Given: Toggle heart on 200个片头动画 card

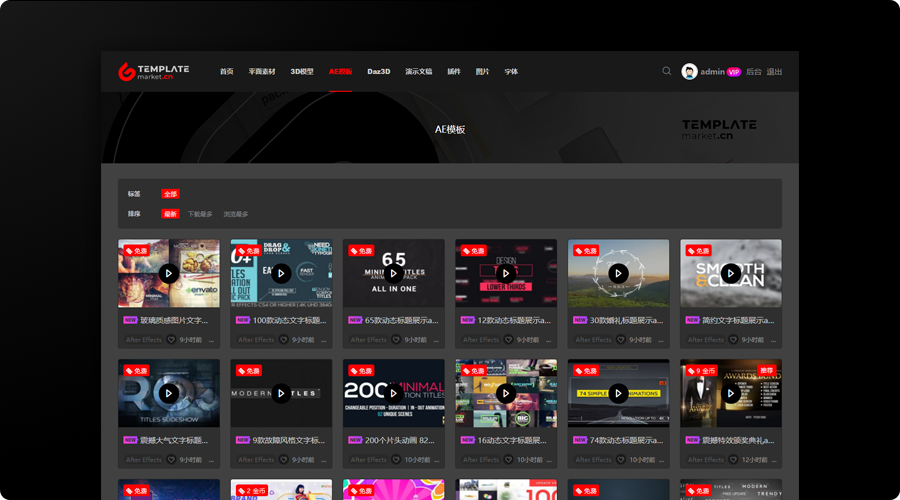Looking at the screenshot, I should (396, 460).
